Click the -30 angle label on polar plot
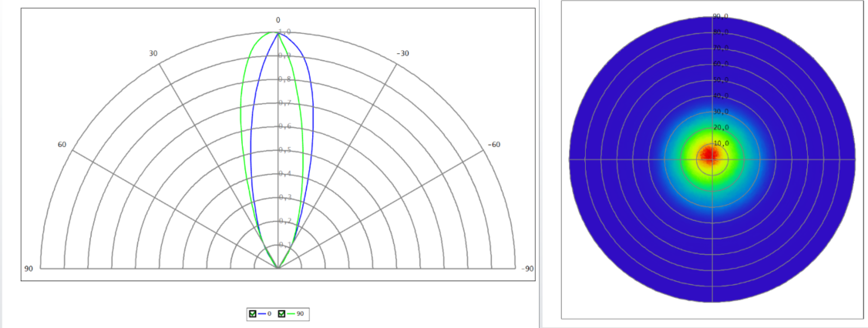 tap(403, 54)
